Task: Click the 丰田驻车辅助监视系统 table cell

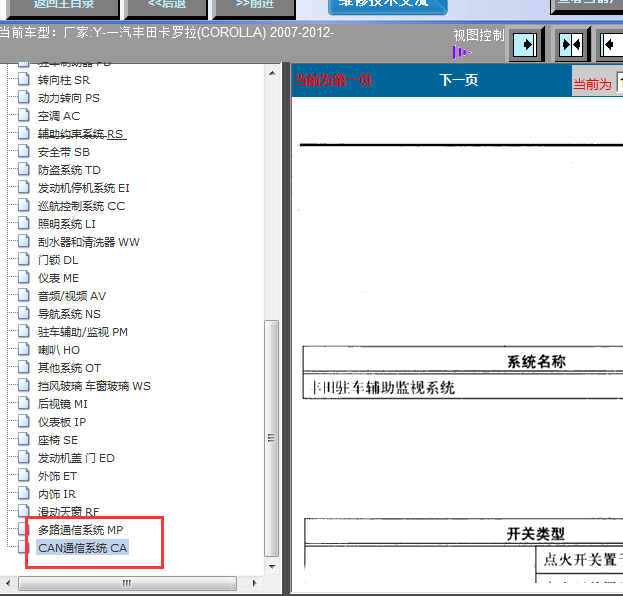Action: click(x=383, y=387)
